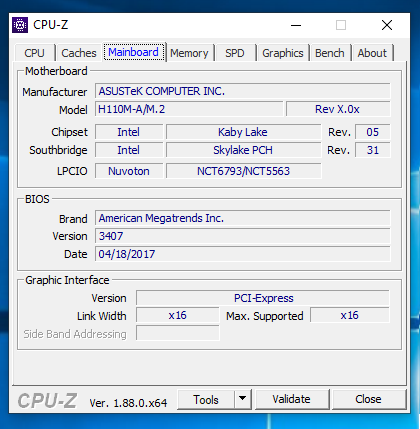Expand the Tools dropdown arrow
Screen dimensions: 420x429
pos(243,399)
